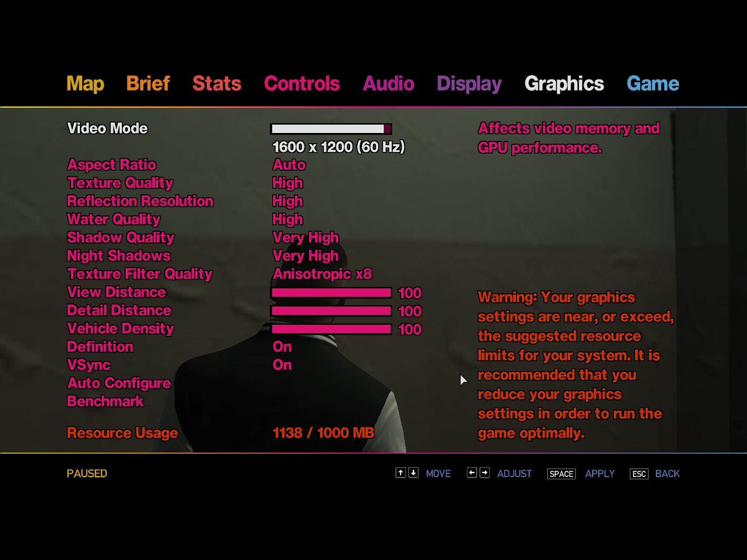Open the Audio tab

point(388,84)
